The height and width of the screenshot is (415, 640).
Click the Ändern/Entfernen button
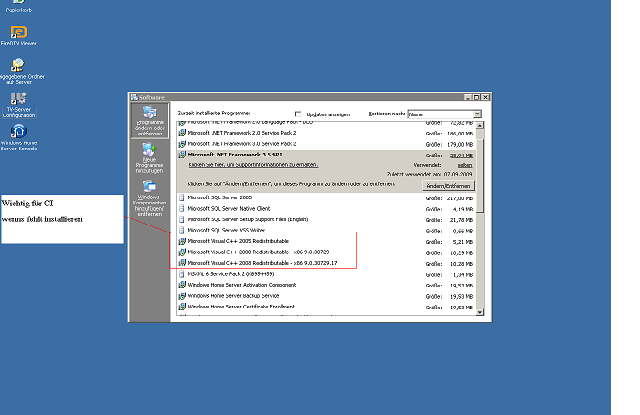tap(448, 186)
